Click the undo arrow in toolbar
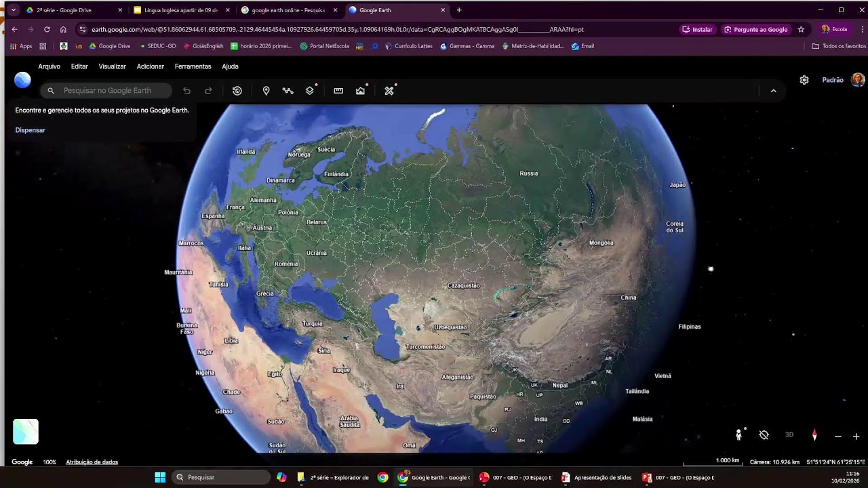The height and width of the screenshot is (488, 868). [186, 91]
